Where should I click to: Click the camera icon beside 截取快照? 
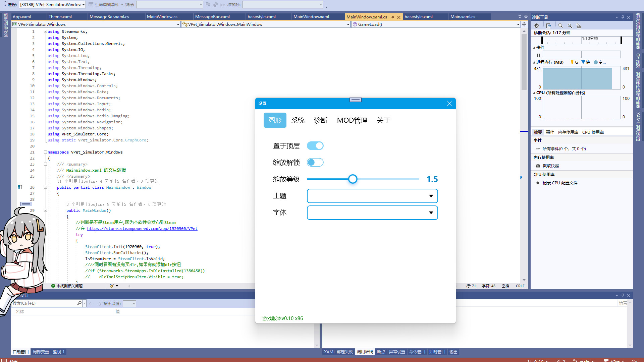click(538, 166)
